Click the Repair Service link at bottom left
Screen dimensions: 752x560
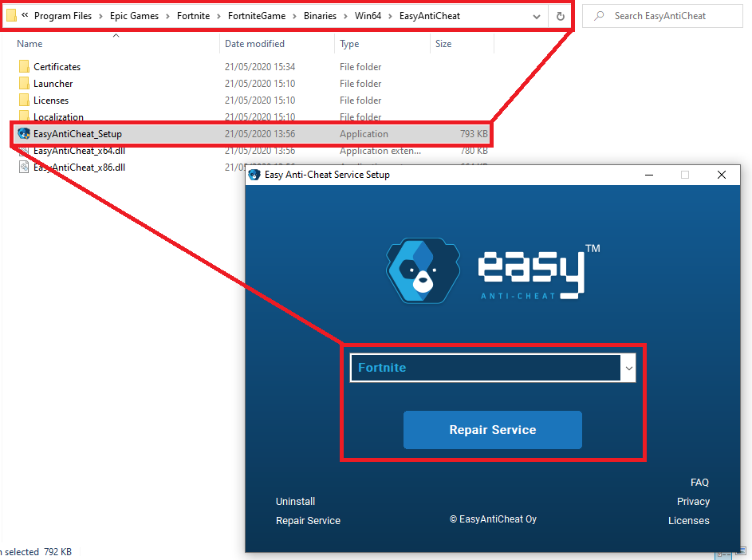coord(308,521)
